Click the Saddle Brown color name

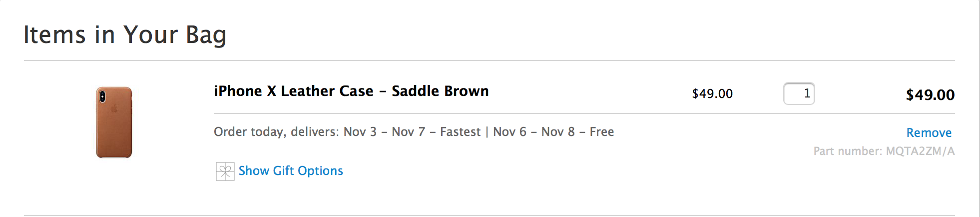[x=440, y=91]
